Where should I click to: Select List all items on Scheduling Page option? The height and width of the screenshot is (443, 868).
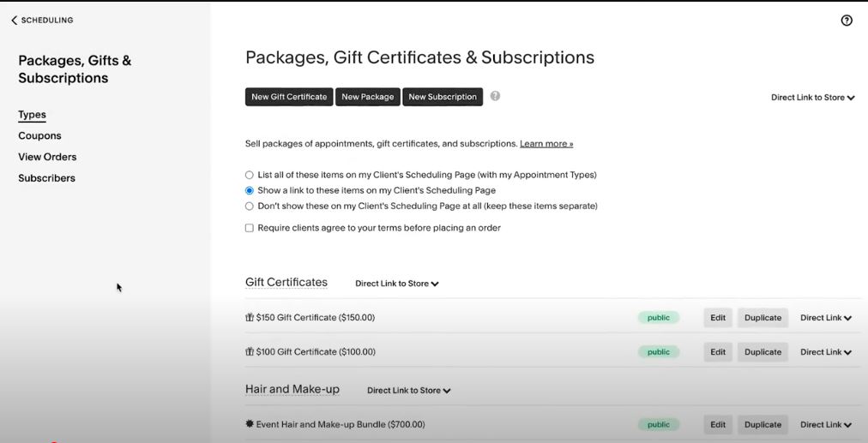point(249,175)
